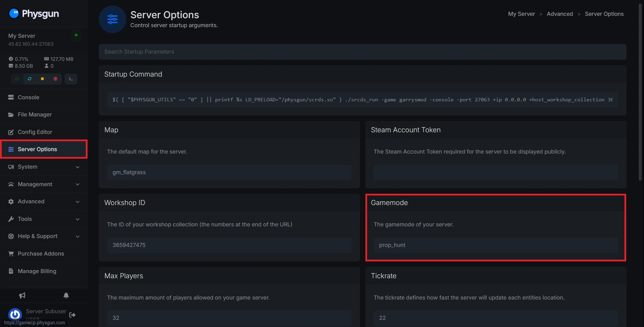Expand the System sidebar section
Screen dimensions: 644x327
pyautogui.click(x=44, y=167)
